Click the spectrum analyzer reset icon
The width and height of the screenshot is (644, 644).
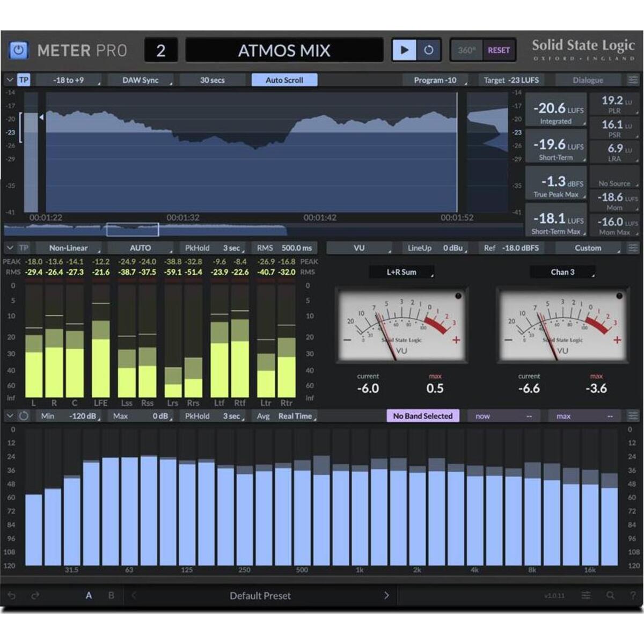tap(24, 416)
